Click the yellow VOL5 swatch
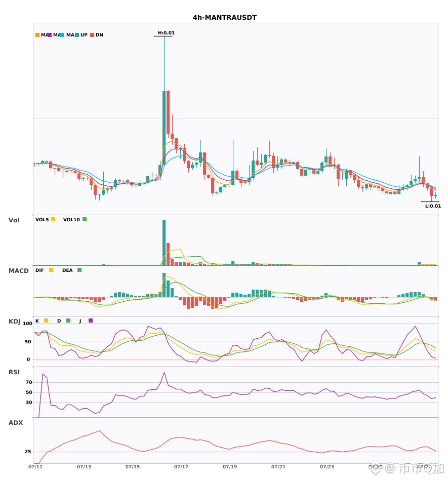This screenshot has width=448, height=481. coord(53,219)
